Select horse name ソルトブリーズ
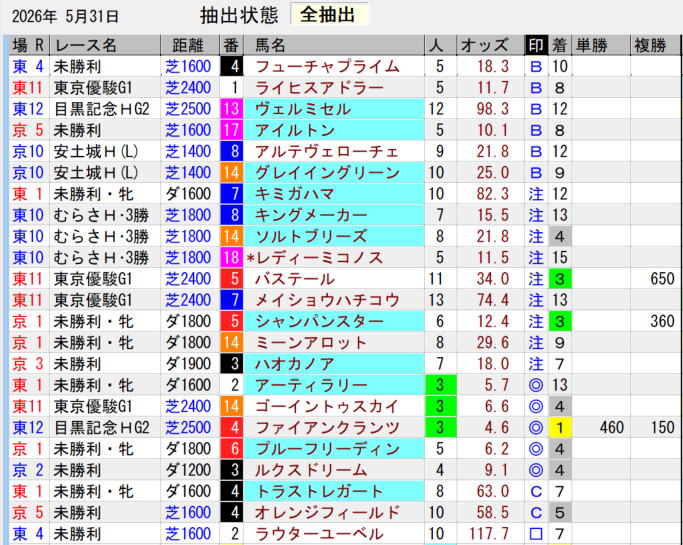 pyautogui.click(x=311, y=237)
